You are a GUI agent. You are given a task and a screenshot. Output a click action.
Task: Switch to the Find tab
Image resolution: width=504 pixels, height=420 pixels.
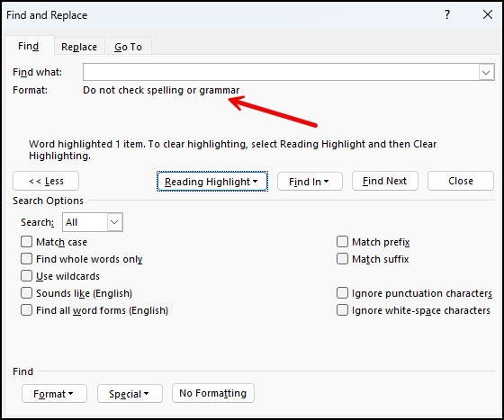tap(28, 46)
